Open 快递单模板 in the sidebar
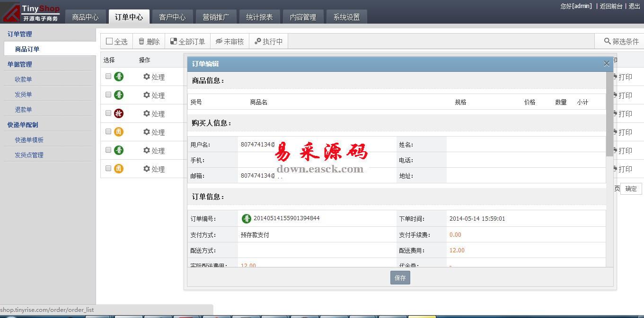The image size is (644, 318). (x=29, y=140)
